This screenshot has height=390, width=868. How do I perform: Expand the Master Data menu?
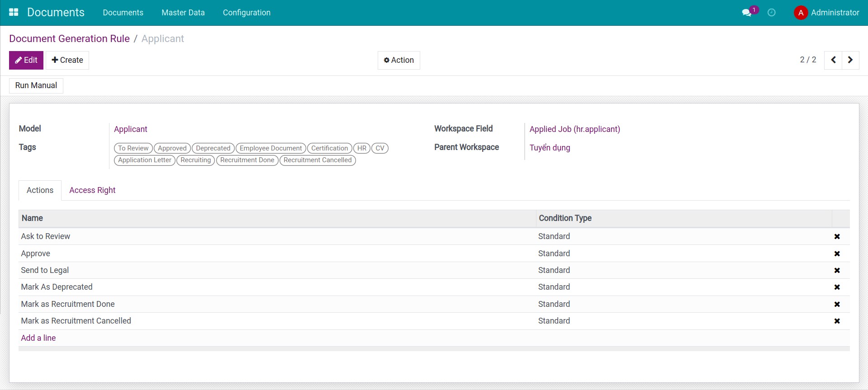183,13
